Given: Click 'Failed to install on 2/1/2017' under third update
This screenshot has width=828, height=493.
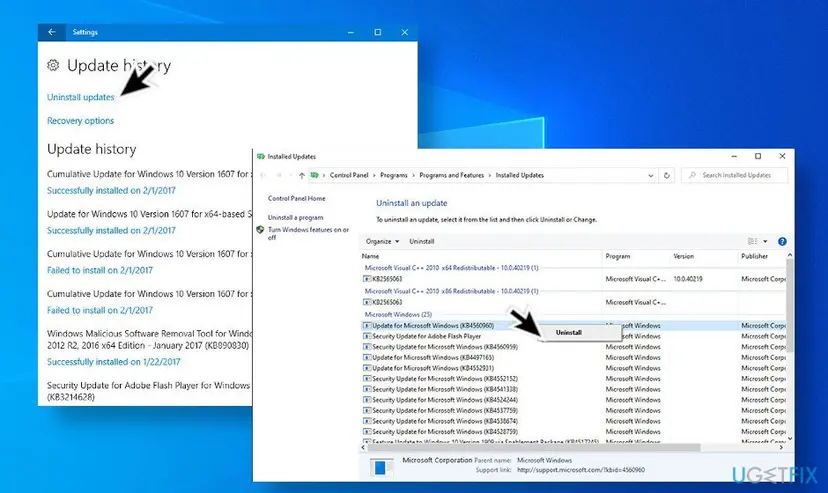Looking at the screenshot, I should click(100, 270).
